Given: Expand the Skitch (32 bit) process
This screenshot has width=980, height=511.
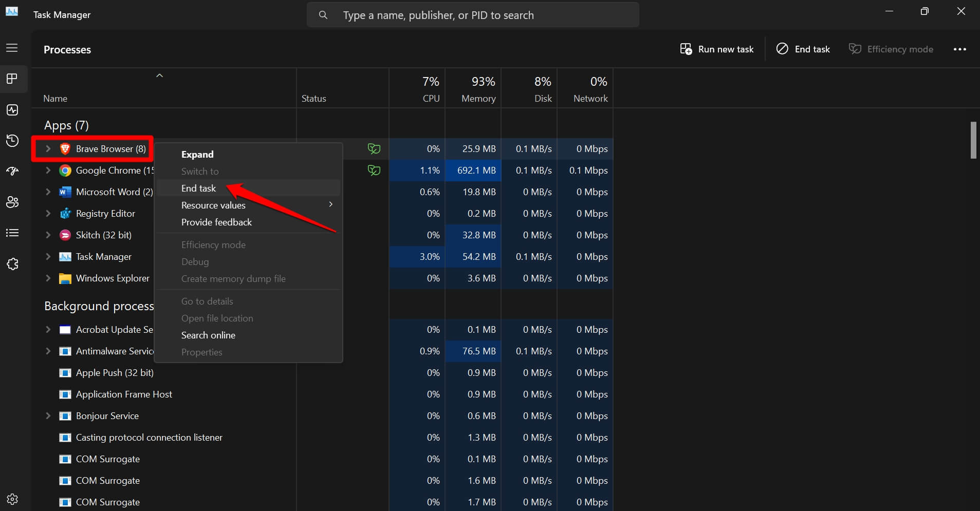Looking at the screenshot, I should (x=48, y=235).
